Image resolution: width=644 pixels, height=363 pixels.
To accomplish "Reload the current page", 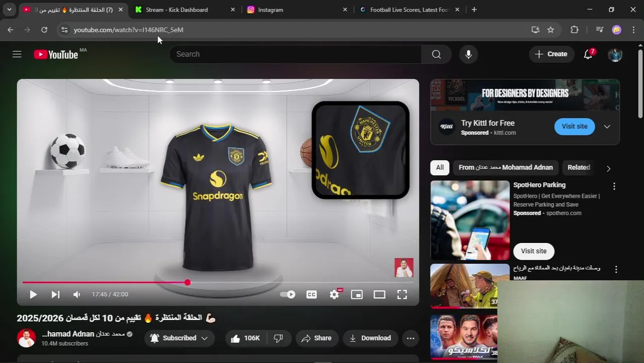I will pyautogui.click(x=44, y=30).
